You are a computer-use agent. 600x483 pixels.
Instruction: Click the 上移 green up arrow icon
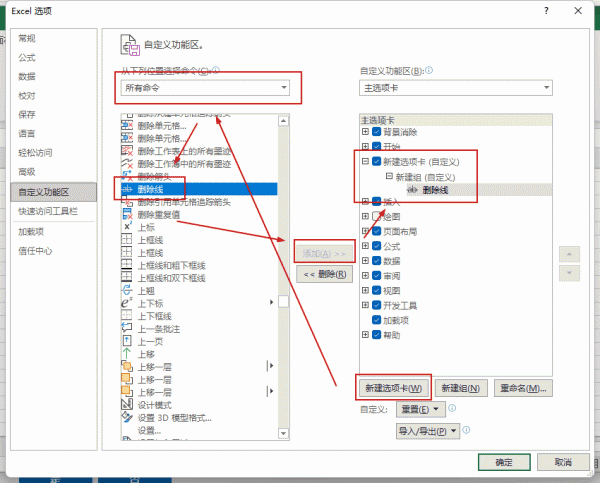[x=127, y=354]
